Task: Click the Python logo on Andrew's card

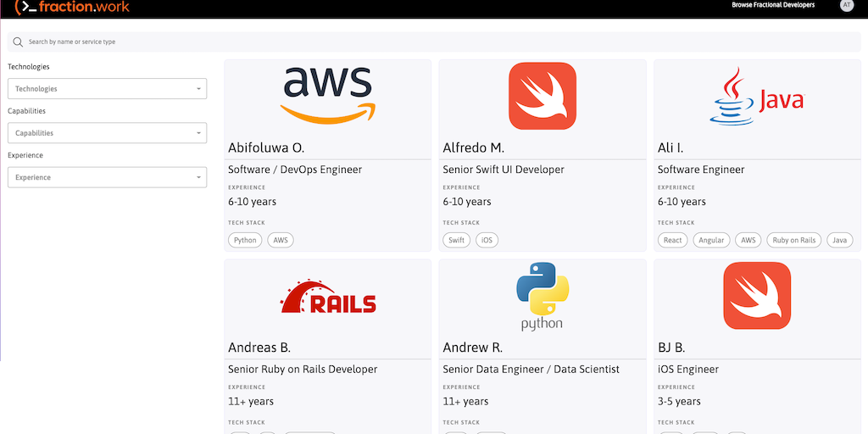Action: (x=542, y=296)
